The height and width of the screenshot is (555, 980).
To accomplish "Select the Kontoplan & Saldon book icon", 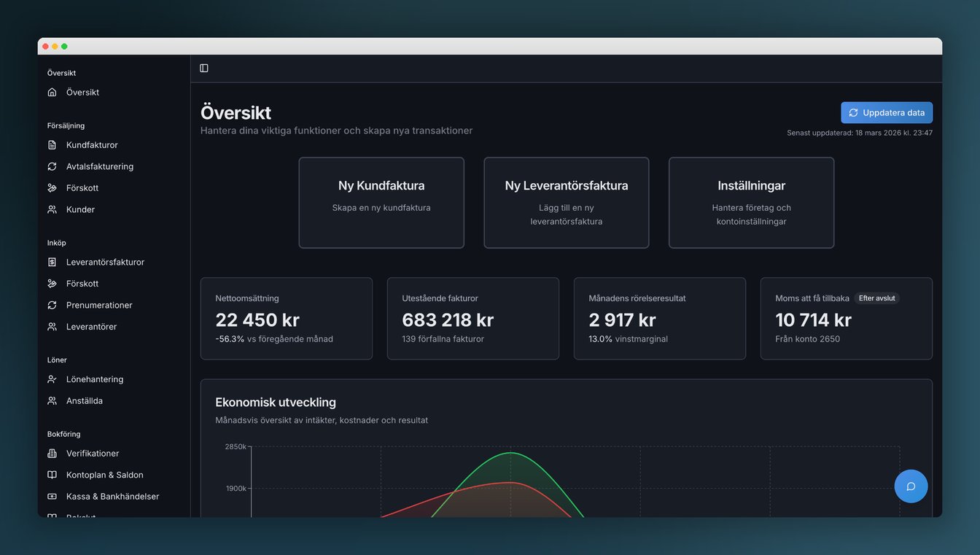I will pyautogui.click(x=52, y=475).
